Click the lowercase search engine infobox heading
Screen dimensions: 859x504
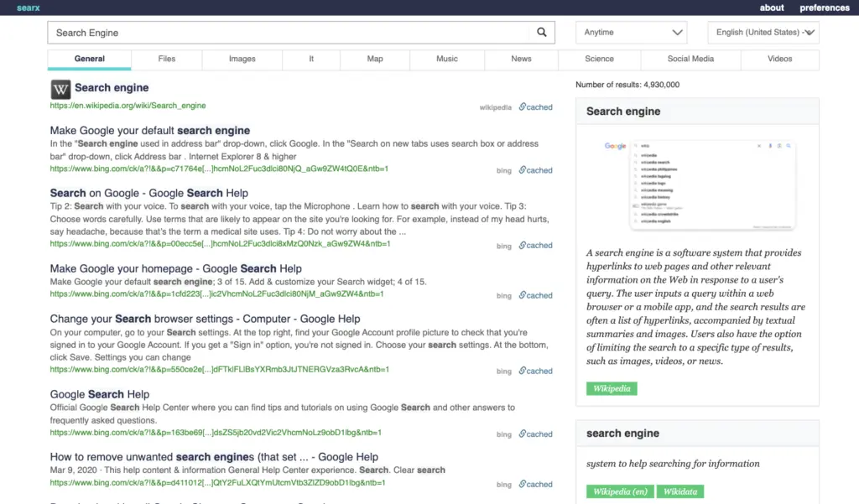[623, 434]
